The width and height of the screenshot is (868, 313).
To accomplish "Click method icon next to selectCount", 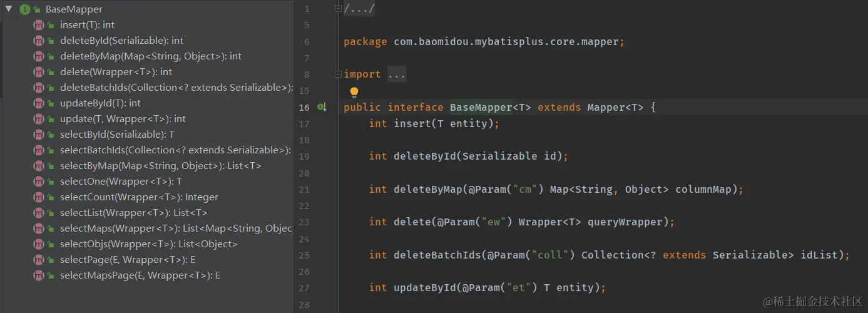I will (39, 197).
